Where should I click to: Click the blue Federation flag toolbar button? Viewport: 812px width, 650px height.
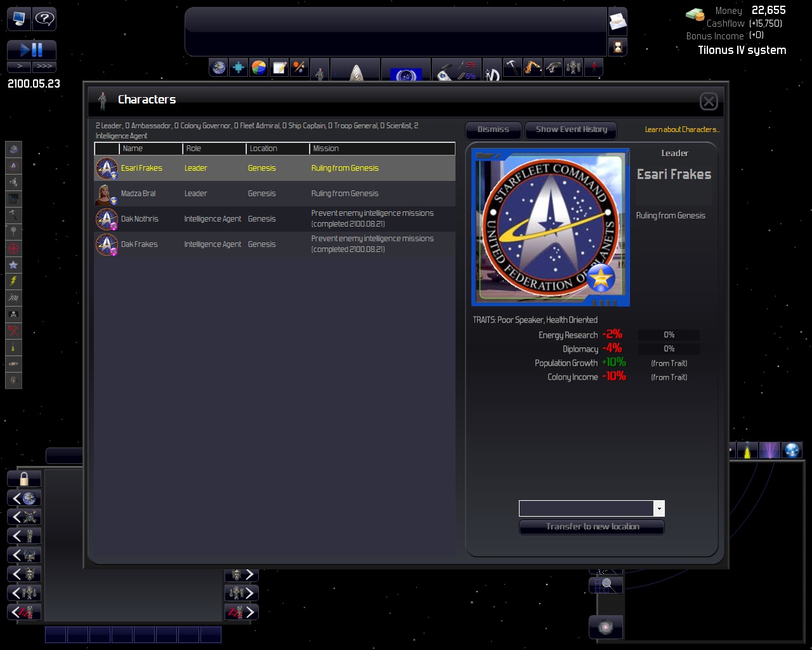406,70
